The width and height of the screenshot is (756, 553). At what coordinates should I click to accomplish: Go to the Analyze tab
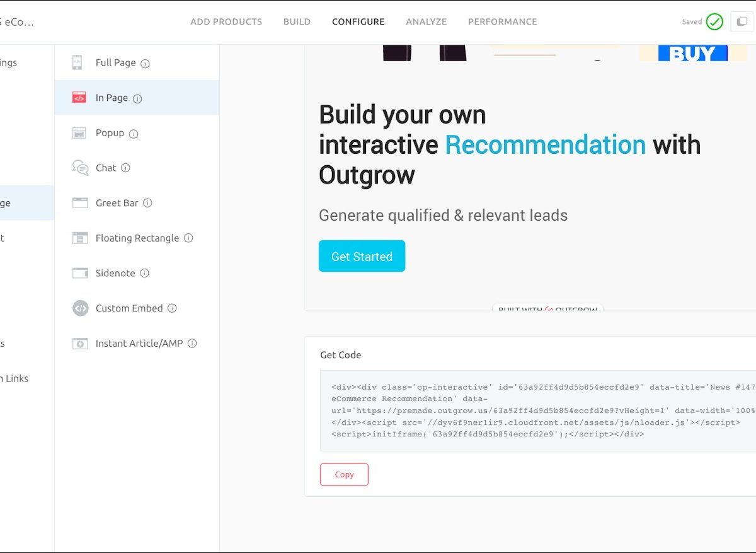click(426, 22)
